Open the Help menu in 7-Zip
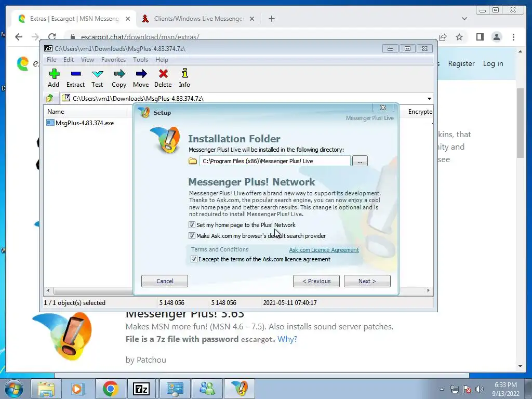 click(162, 60)
